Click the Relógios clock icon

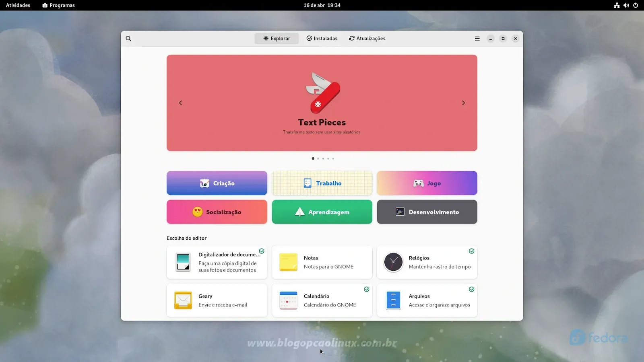tap(393, 262)
